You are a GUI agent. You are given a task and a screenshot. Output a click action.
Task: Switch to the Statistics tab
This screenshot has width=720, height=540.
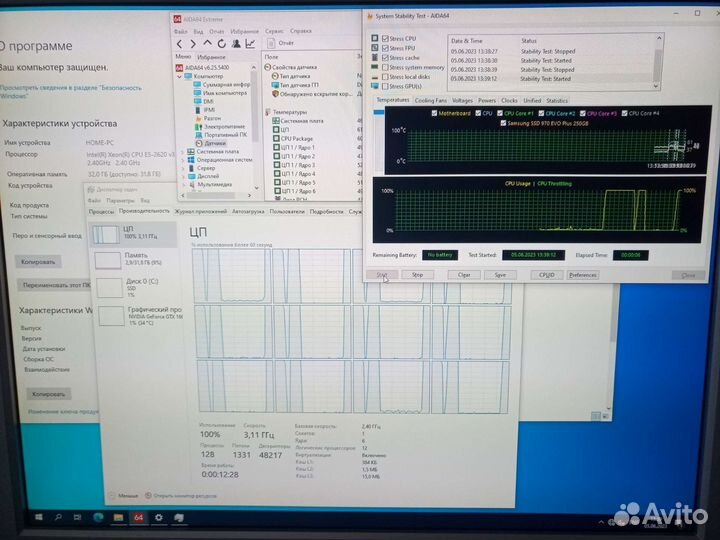pos(557,100)
